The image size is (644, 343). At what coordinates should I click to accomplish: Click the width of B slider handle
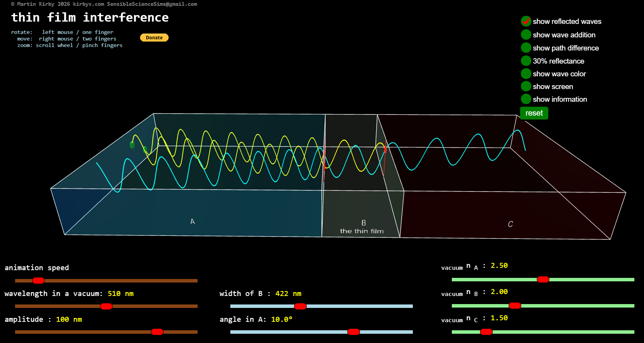click(x=300, y=306)
